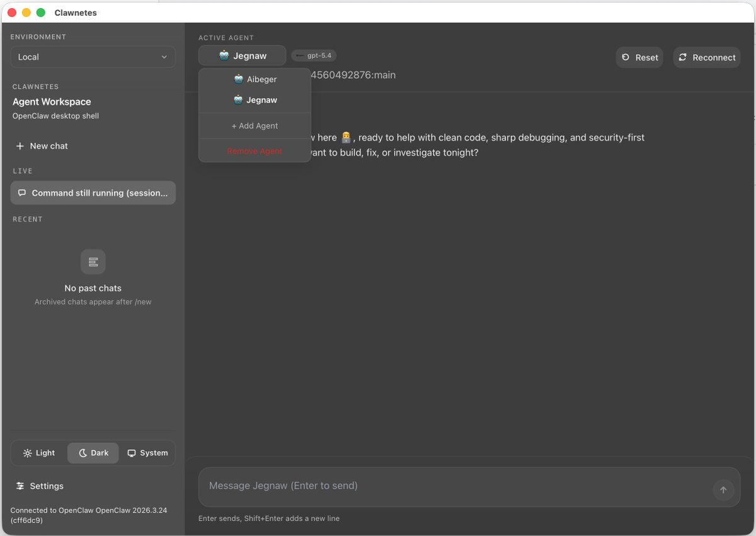
Task: Click the speech bubble icon of the live chat
Action: [22, 193]
